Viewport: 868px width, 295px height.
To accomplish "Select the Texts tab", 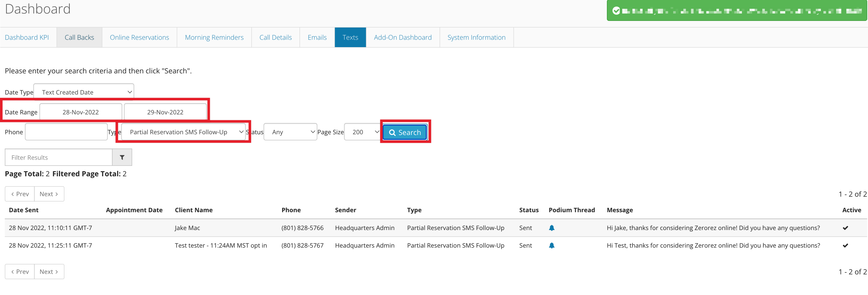I will pos(350,37).
